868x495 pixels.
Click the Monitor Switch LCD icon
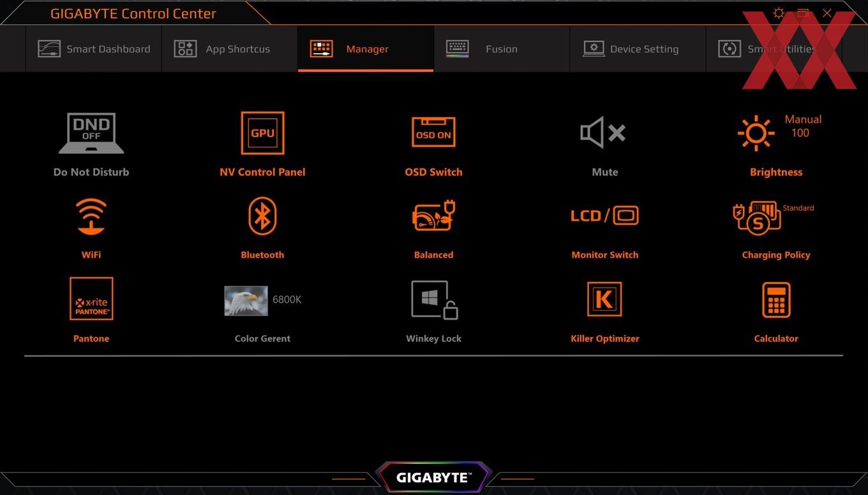click(x=604, y=216)
